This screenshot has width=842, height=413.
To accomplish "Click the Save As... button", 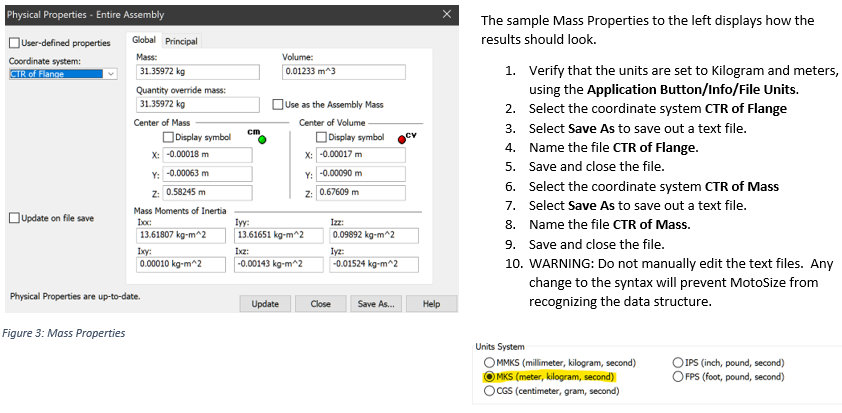I will [x=373, y=303].
